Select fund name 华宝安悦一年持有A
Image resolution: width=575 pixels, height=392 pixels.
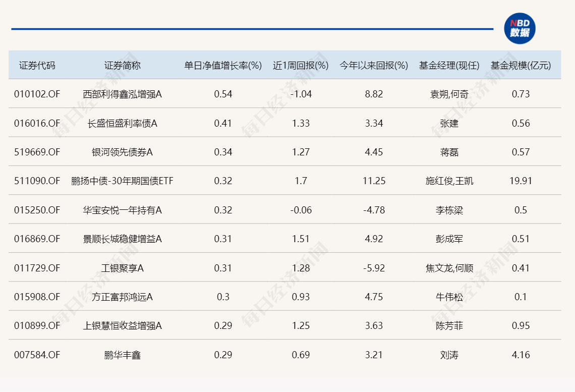coord(122,210)
